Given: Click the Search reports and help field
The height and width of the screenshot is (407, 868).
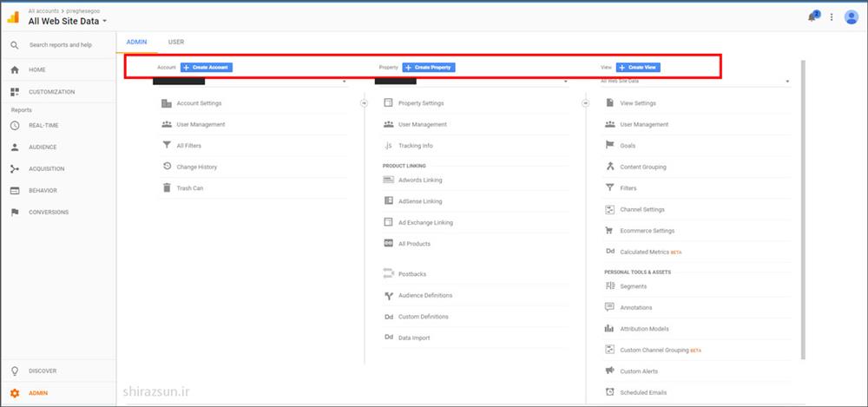Looking at the screenshot, I should pyautogui.click(x=61, y=45).
